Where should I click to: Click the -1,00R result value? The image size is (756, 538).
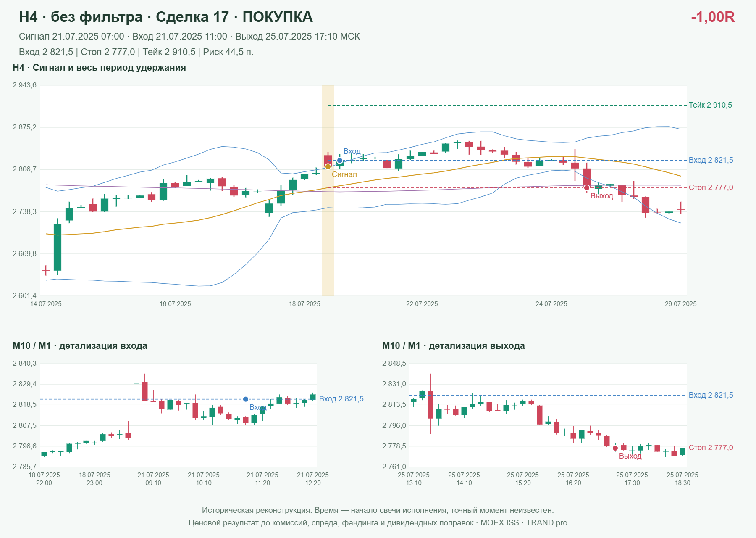[x=713, y=17]
